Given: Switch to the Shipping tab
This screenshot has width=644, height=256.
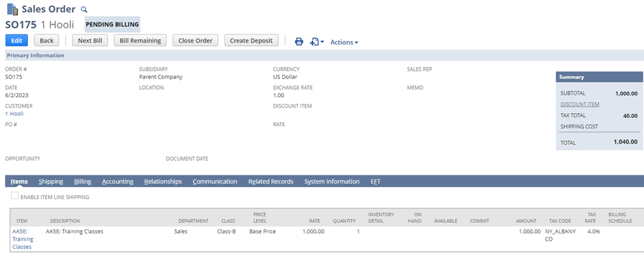Looking at the screenshot, I should point(51,181).
